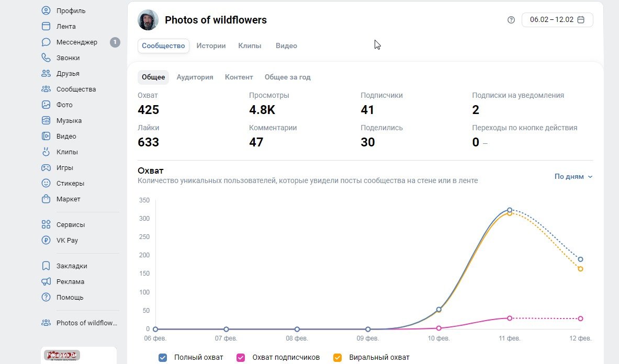Select the Общее за год tab
Screen dimensions: 619x364
point(287,77)
